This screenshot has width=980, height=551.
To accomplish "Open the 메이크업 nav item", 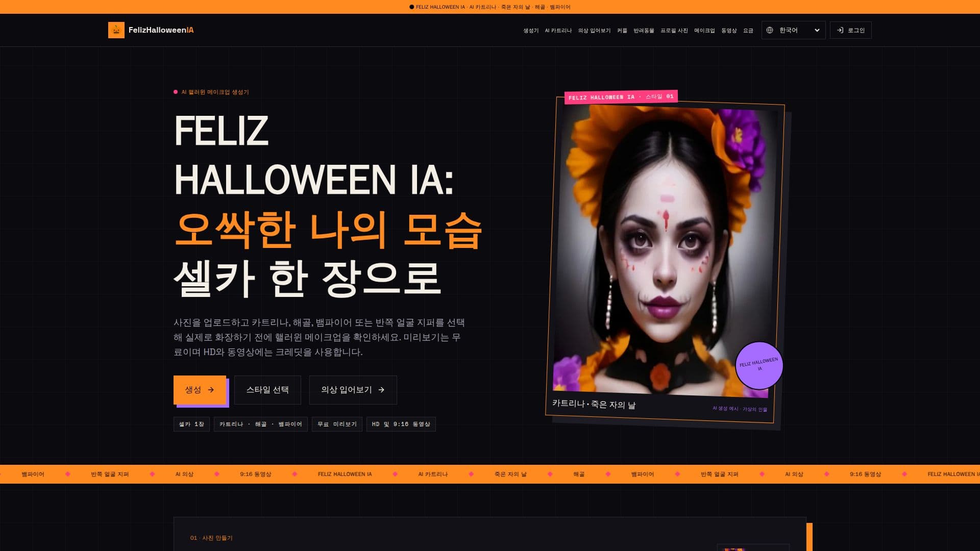I will point(704,31).
